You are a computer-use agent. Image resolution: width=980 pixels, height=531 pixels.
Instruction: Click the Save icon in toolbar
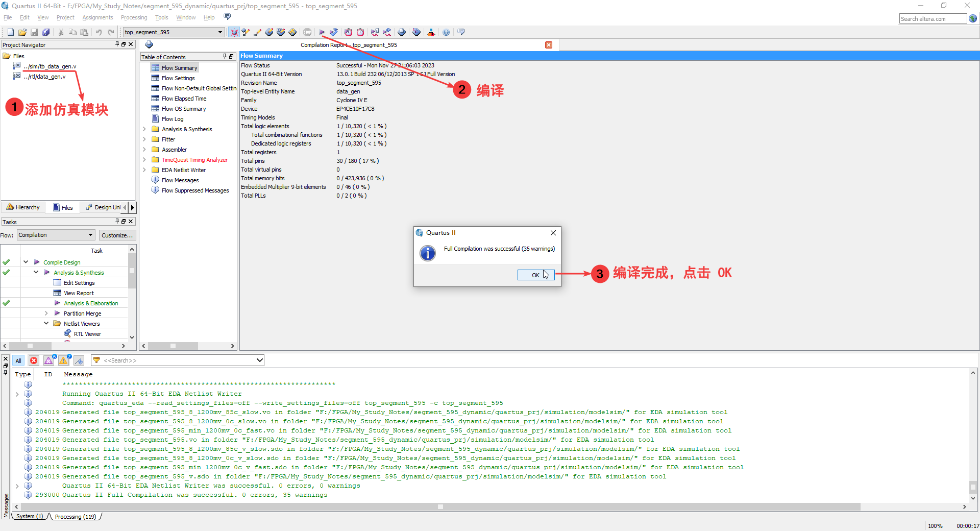34,32
